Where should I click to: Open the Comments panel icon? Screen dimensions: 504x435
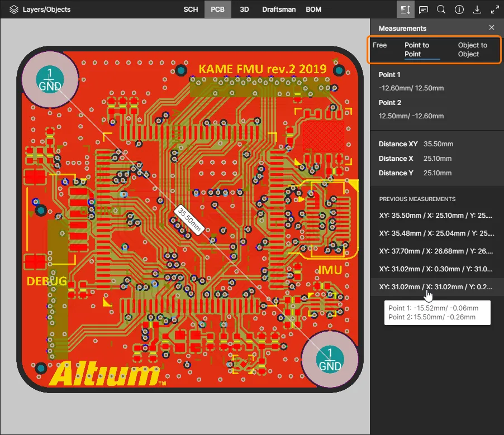(x=424, y=9)
